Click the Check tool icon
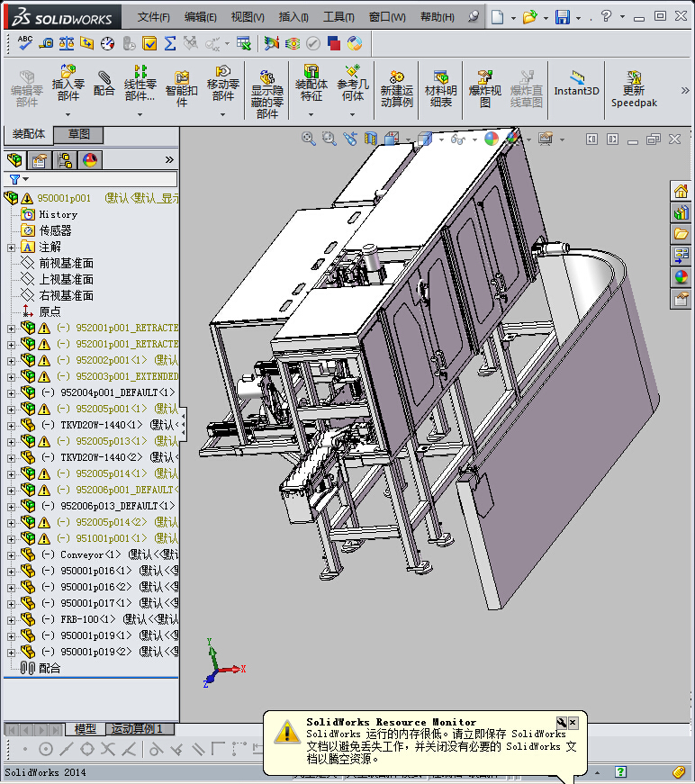The image size is (695, 784). [149, 43]
